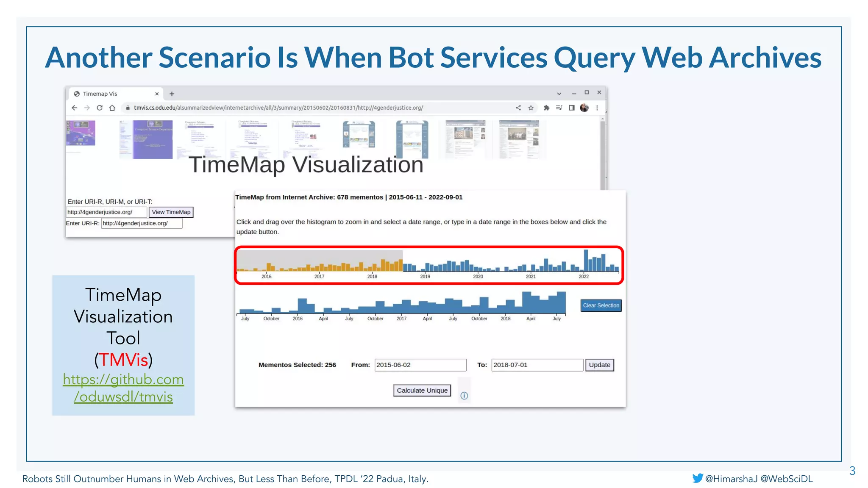Click the share icon in address bar

[518, 108]
